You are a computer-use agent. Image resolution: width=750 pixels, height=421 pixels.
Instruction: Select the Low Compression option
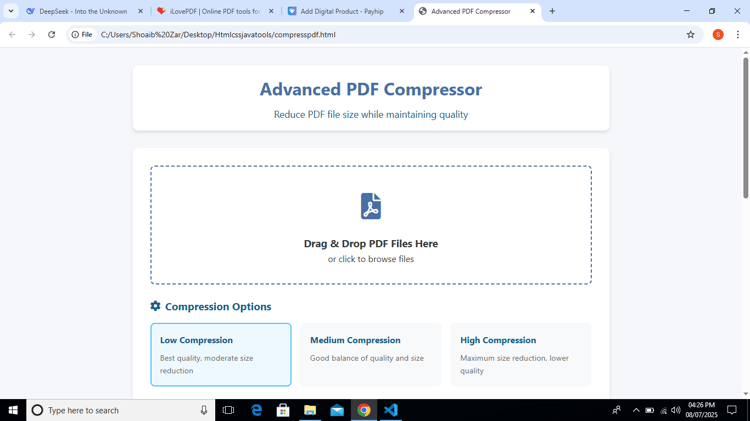tap(221, 355)
